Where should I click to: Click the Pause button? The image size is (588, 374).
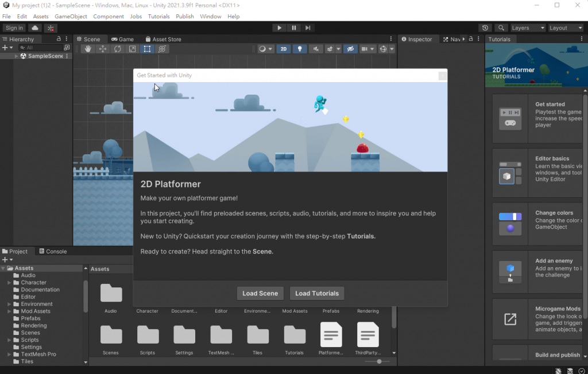tap(293, 28)
